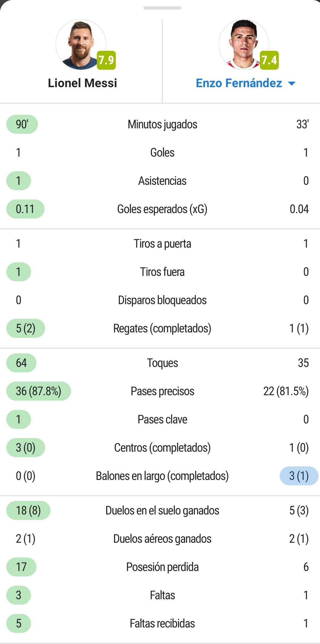Tap the Balones en largo (completados) label
320x644 pixels.
(162, 476)
